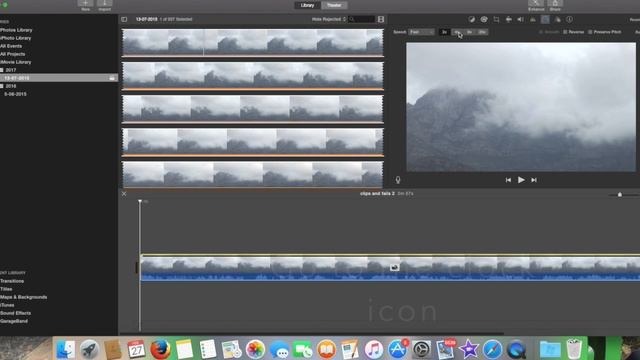
Task: Click the clip appearance filmstrip icon
Action: click(381, 19)
